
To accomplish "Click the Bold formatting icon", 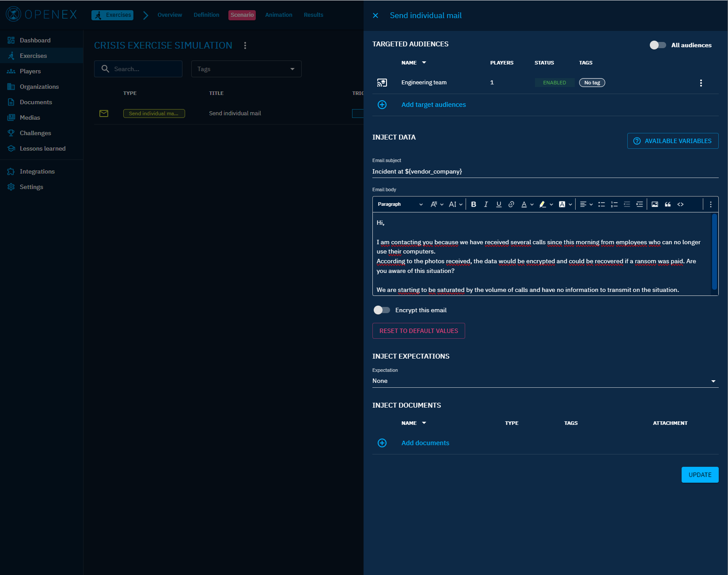I will (x=474, y=204).
